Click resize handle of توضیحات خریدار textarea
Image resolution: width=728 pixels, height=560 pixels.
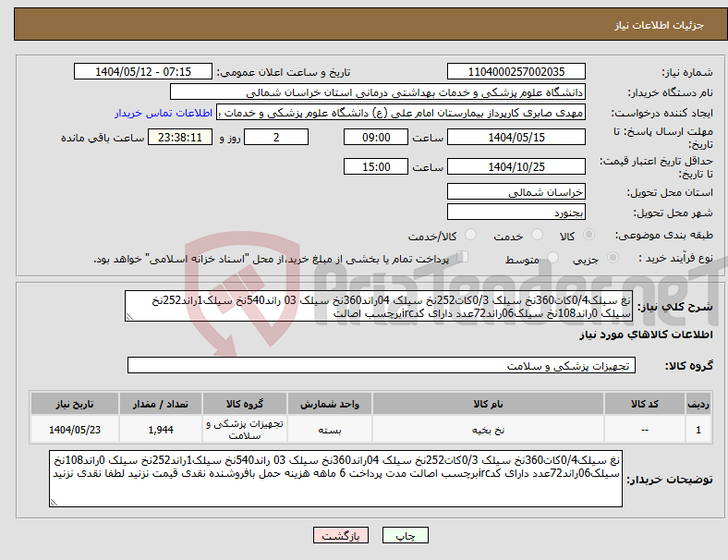tap(54, 503)
